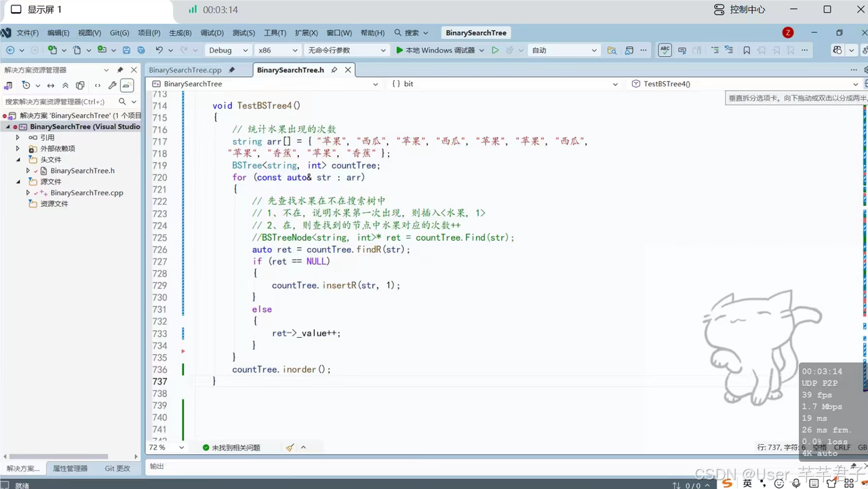Image resolution: width=868 pixels, height=489 pixels.
Task: Click the Copilot icon at the toolbar's right
Action: point(837,50)
